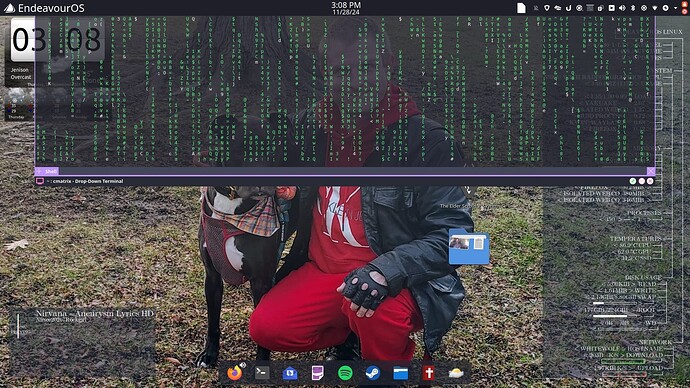This screenshot has height=388, width=690.
Task: Close current session in drop-down terminal
Action: tap(651, 171)
